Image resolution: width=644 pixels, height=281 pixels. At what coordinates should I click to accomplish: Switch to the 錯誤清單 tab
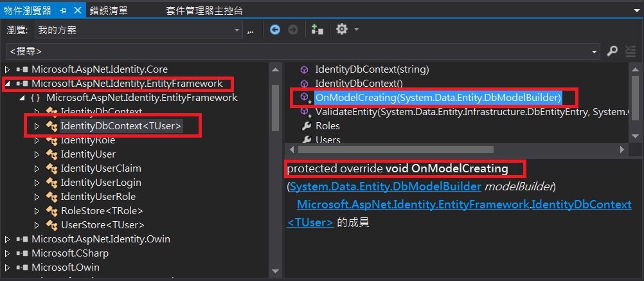coord(109,11)
